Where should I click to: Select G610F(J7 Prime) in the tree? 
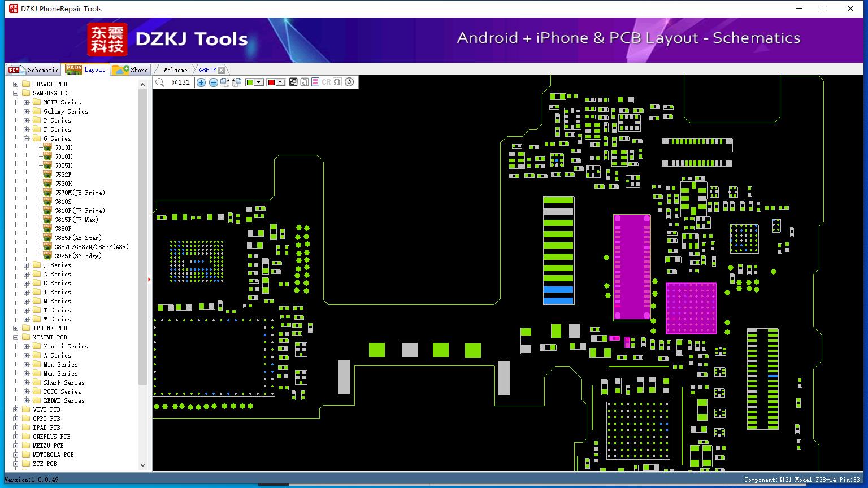80,211
